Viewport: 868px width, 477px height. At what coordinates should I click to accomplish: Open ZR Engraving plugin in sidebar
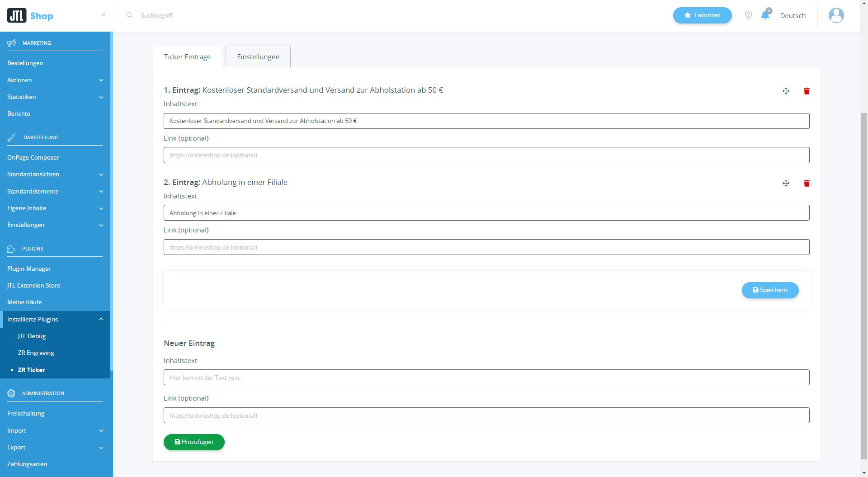tap(36, 353)
